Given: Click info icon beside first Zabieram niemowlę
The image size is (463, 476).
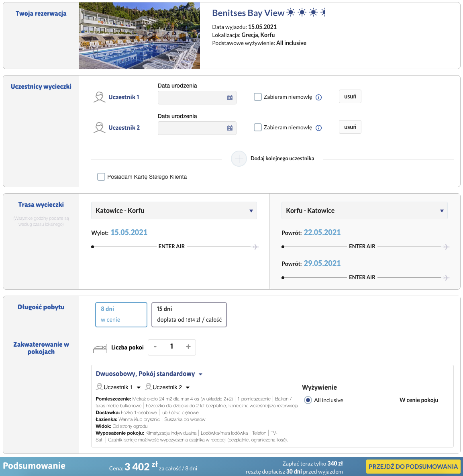Looking at the screenshot, I should coord(318,98).
